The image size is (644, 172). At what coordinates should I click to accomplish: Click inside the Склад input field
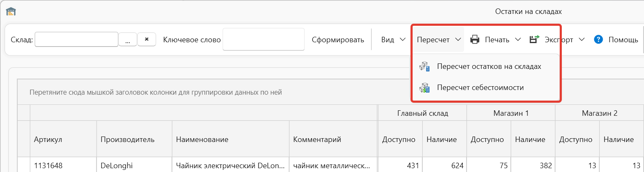coord(77,39)
